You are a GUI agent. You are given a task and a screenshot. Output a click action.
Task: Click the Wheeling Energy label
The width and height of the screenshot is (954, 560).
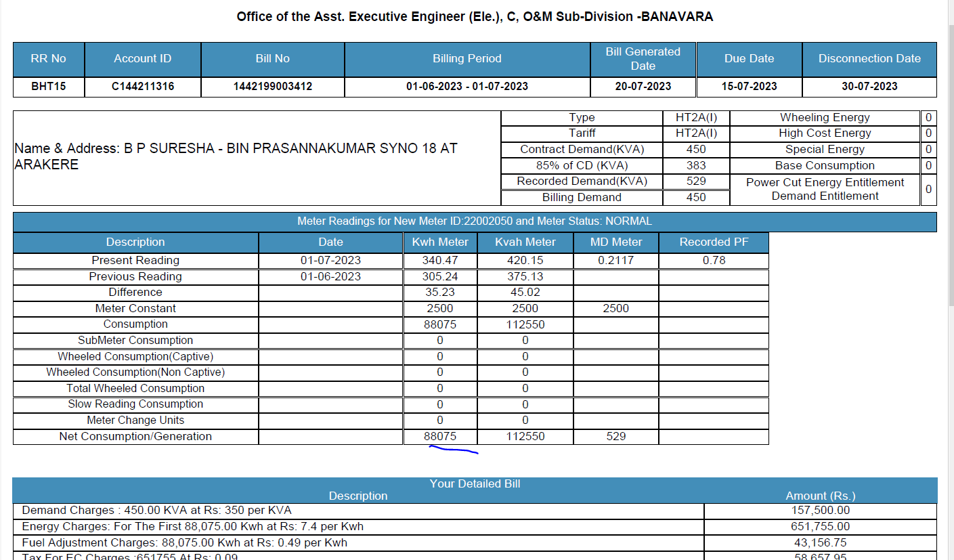point(825,118)
